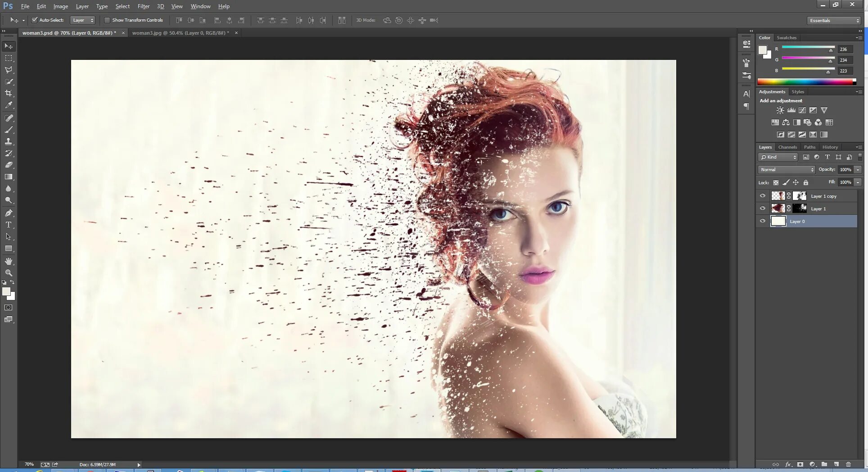
Task: Select the Crop tool
Action: [9, 93]
